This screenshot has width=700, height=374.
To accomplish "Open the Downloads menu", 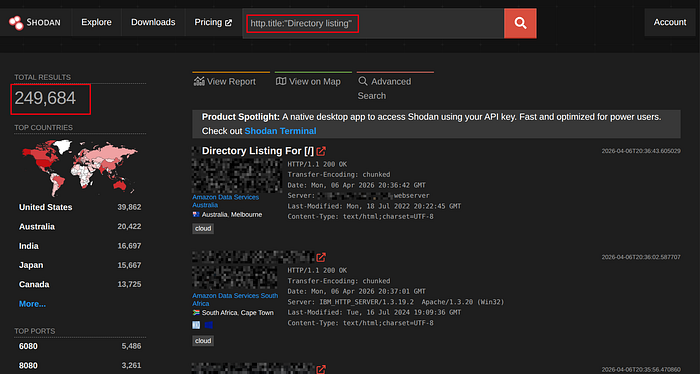I will coord(153,22).
